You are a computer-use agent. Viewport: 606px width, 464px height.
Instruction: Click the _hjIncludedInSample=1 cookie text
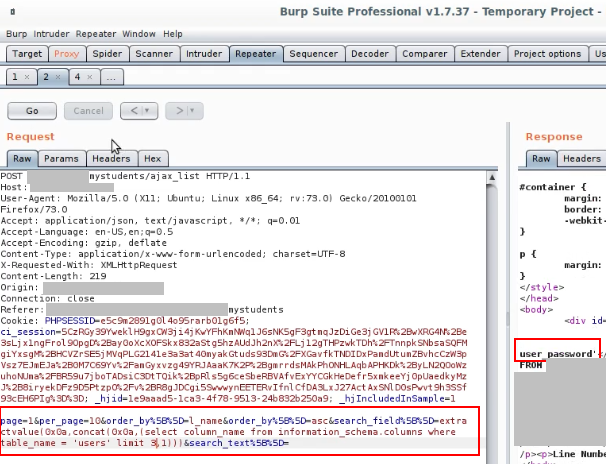tap(397, 399)
